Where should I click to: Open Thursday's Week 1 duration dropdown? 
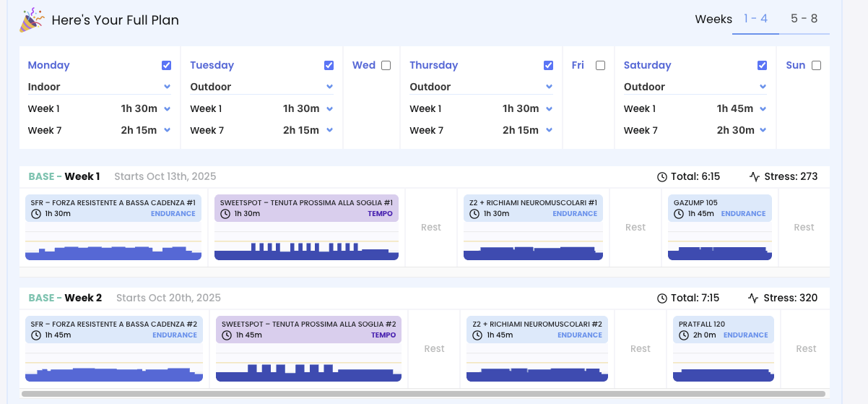click(549, 109)
